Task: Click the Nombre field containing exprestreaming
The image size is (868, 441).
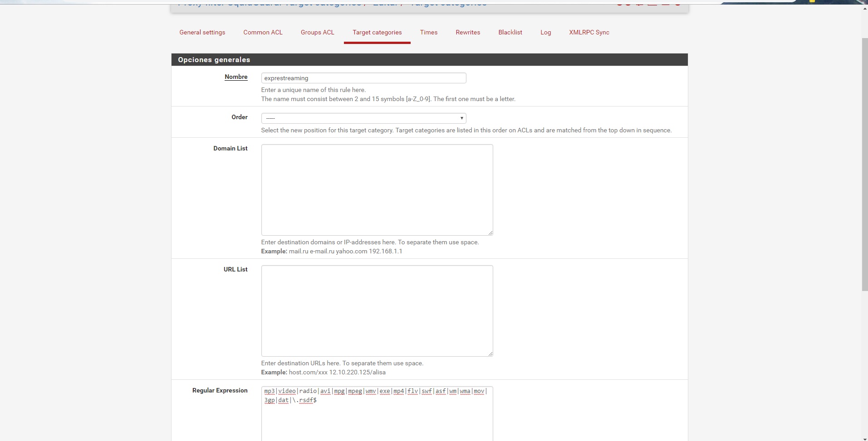Action: click(x=363, y=78)
